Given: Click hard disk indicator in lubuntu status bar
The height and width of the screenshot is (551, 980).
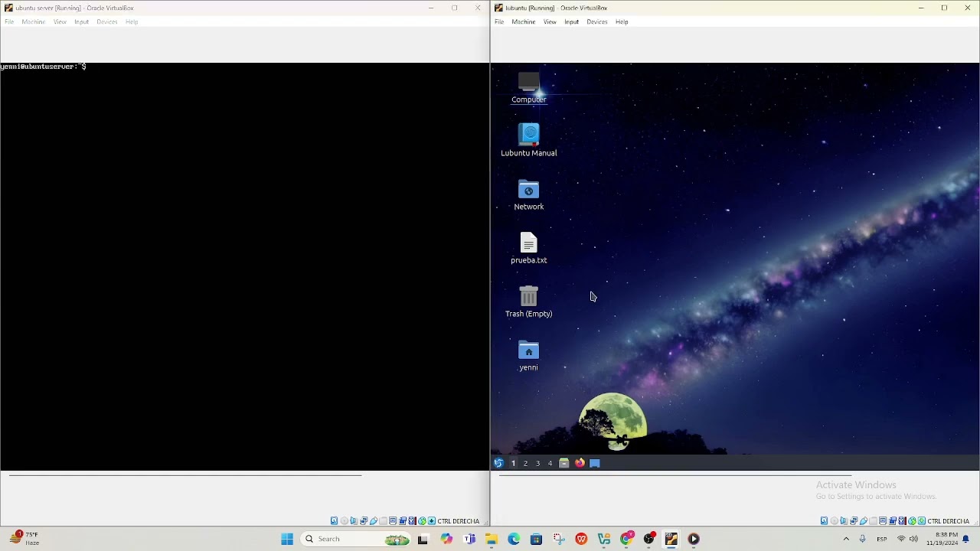Looking at the screenshot, I should (x=824, y=521).
